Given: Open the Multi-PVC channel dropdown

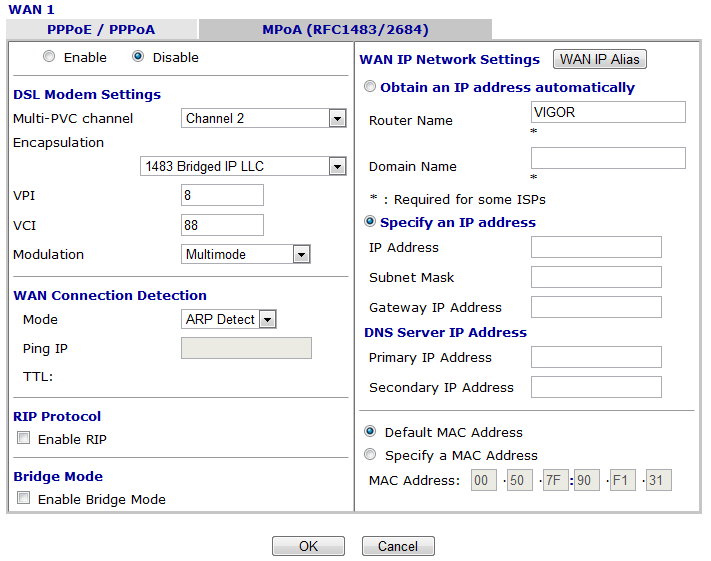Looking at the screenshot, I should [264, 118].
